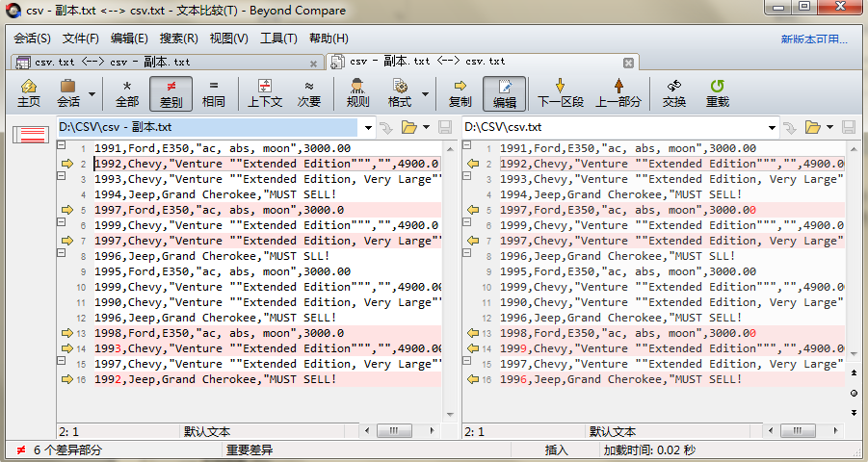Toggle the 全部 show-all filter
The image size is (868, 462).
[x=127, y=92]
